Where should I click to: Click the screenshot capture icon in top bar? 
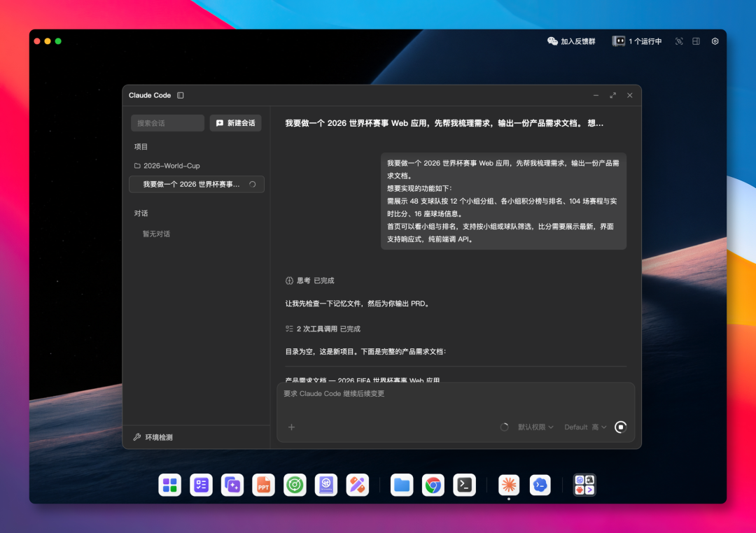click(x=679, y=41)
